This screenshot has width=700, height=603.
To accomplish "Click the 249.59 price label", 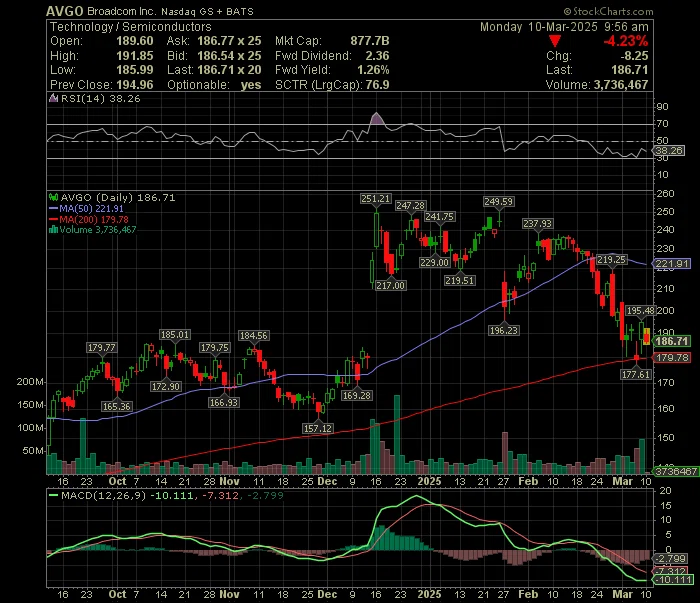I will 499,202.
